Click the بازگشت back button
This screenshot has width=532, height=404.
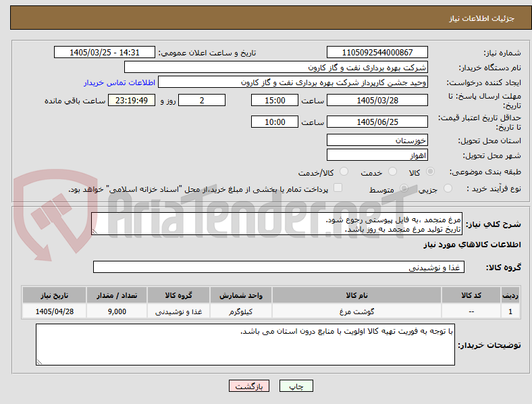249,386
